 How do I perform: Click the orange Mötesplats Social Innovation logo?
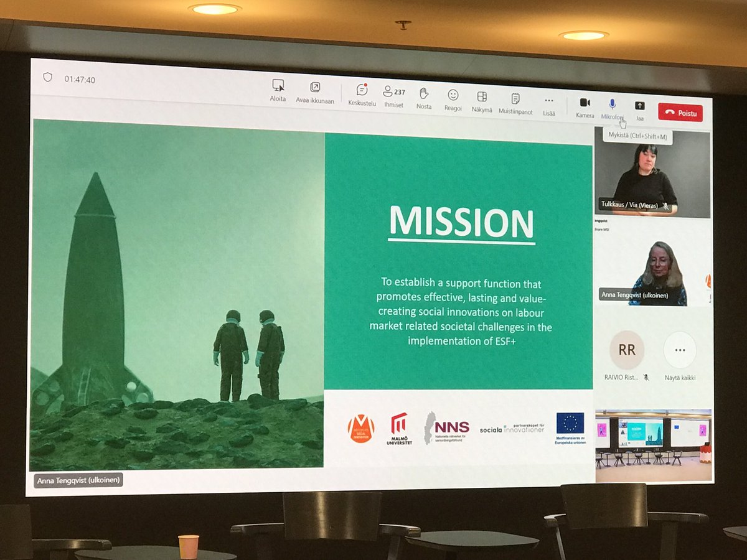[361, 429]
